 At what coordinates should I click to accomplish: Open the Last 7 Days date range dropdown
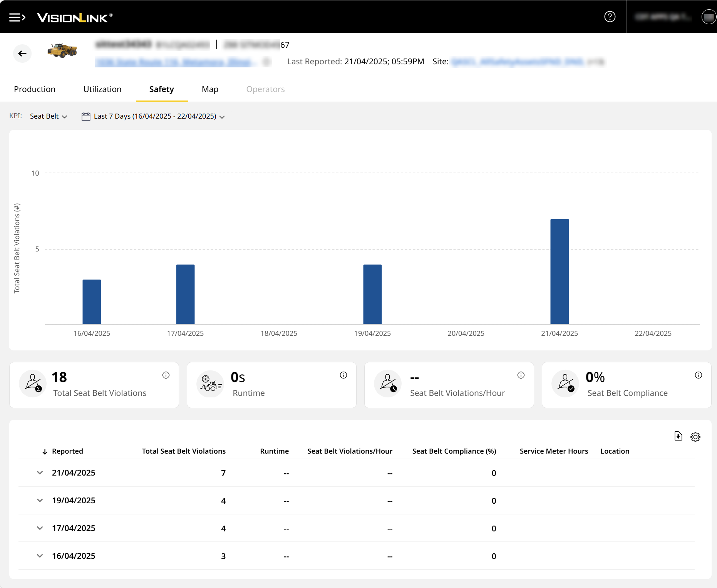click(153, 116)
